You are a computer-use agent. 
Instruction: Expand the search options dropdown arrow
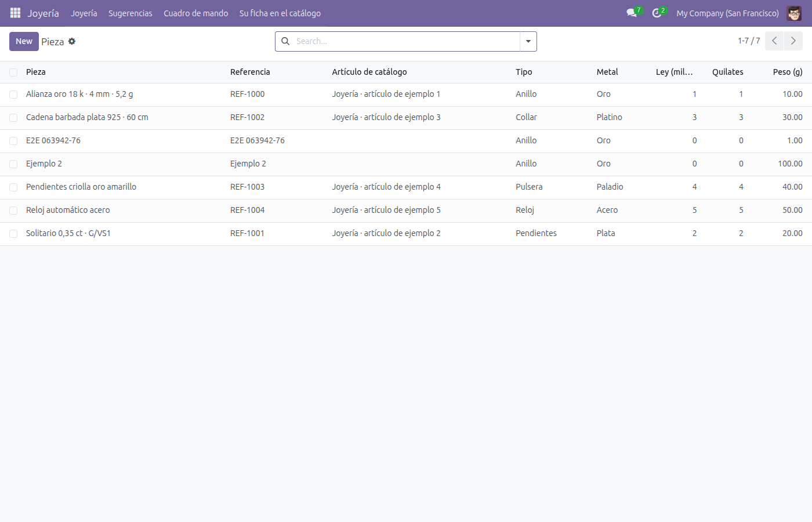point(528,41)
